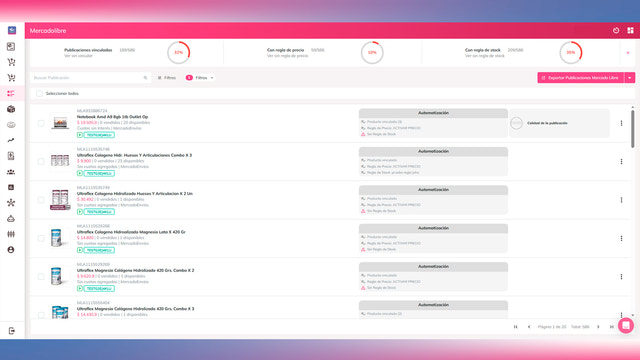Open the user account icon in sidebar

click(11, 250)
